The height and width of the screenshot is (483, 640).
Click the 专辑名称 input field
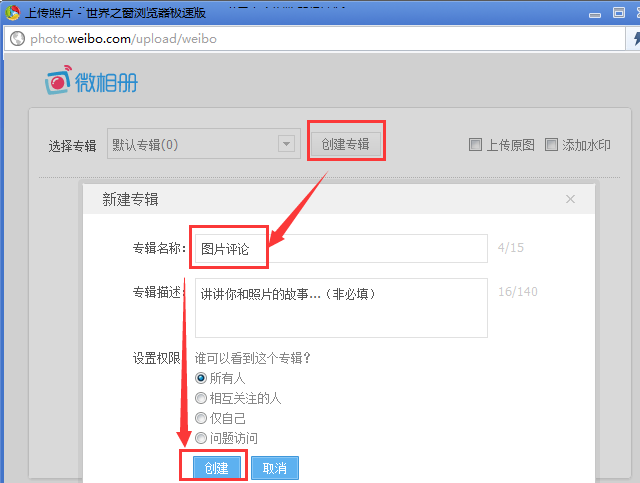341,248
